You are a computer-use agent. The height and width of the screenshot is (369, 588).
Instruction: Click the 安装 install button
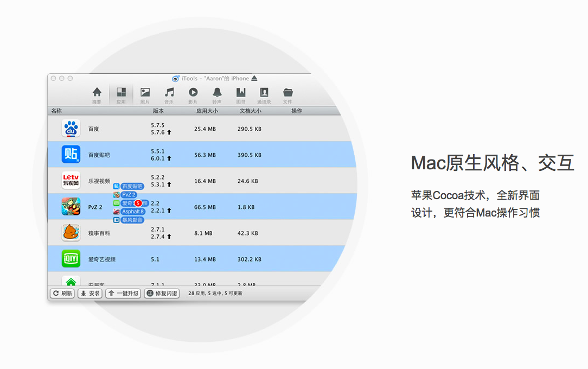coord(90,293)
